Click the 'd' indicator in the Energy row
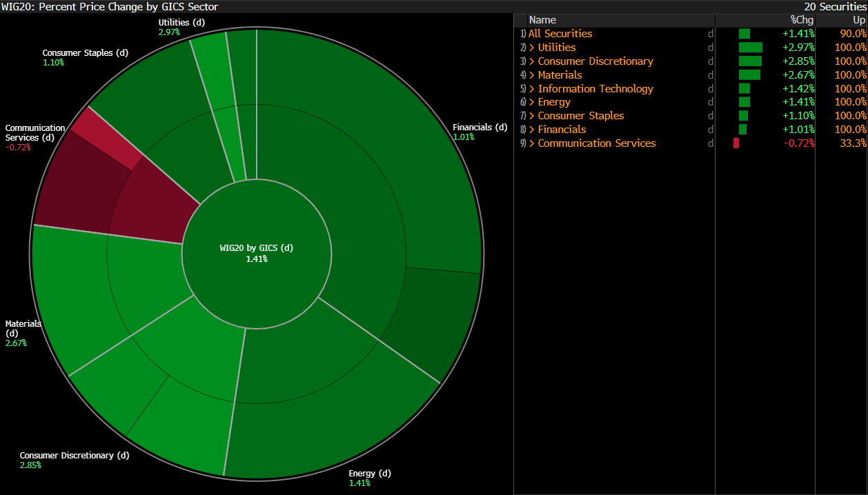Image resolution: width=868 pixels, height=495 pixels. 710,102
